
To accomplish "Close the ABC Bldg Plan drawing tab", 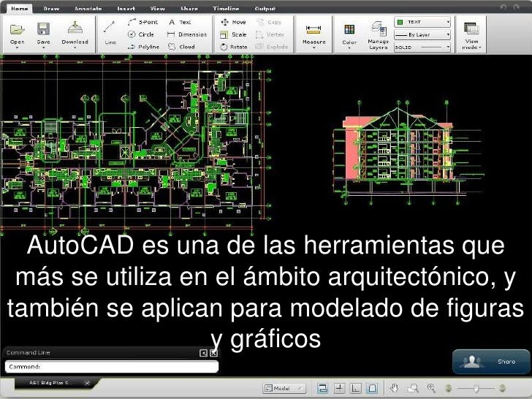I will click(87, 383).
